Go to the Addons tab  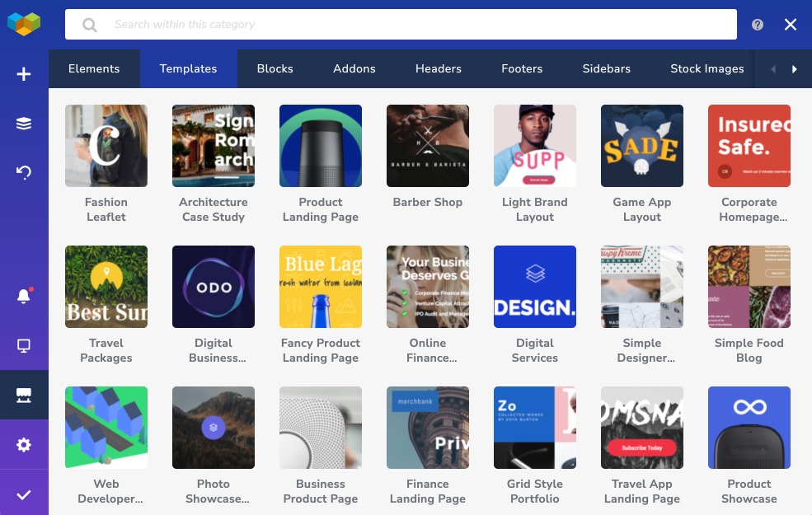[354, 68]
